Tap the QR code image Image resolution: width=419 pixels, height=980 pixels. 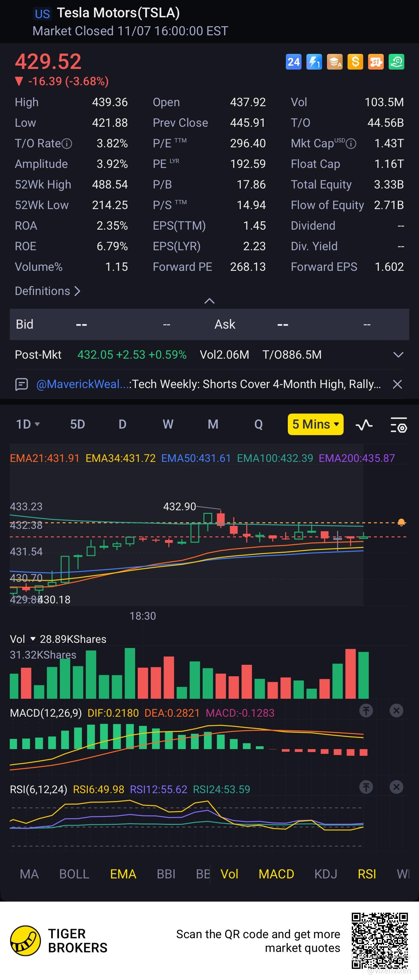380,940
